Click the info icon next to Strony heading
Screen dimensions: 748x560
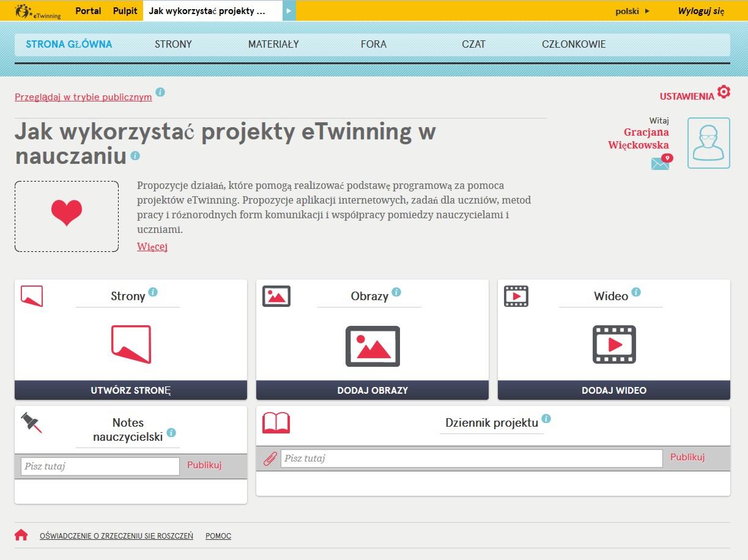153,292
